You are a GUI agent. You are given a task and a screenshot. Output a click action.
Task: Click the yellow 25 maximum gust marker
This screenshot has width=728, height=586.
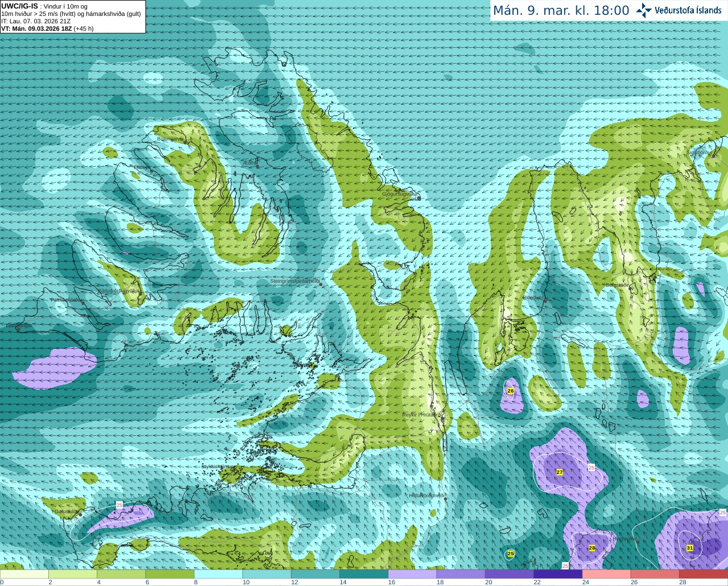pos(511,554)
